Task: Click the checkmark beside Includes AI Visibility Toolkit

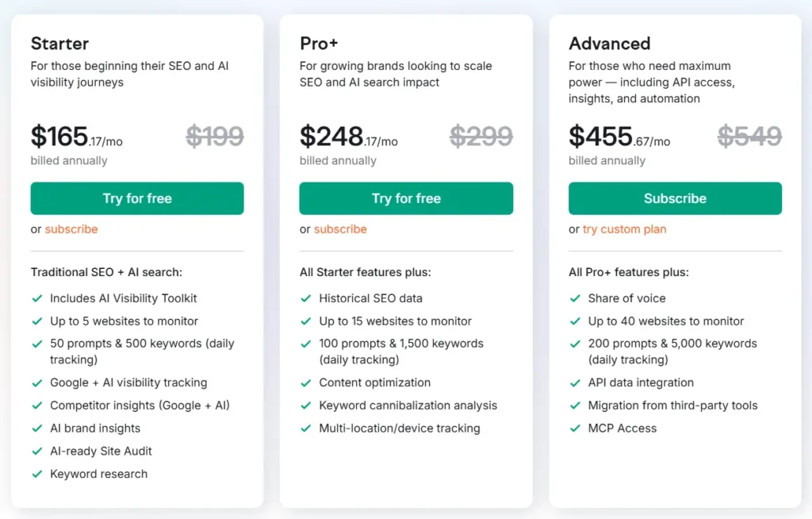Action: coord(36,298)
